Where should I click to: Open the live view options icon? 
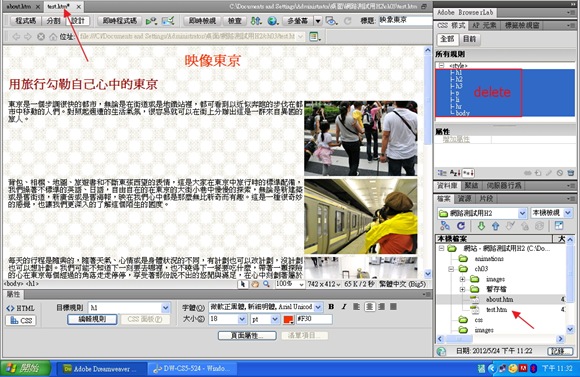(x=315, y=37)
